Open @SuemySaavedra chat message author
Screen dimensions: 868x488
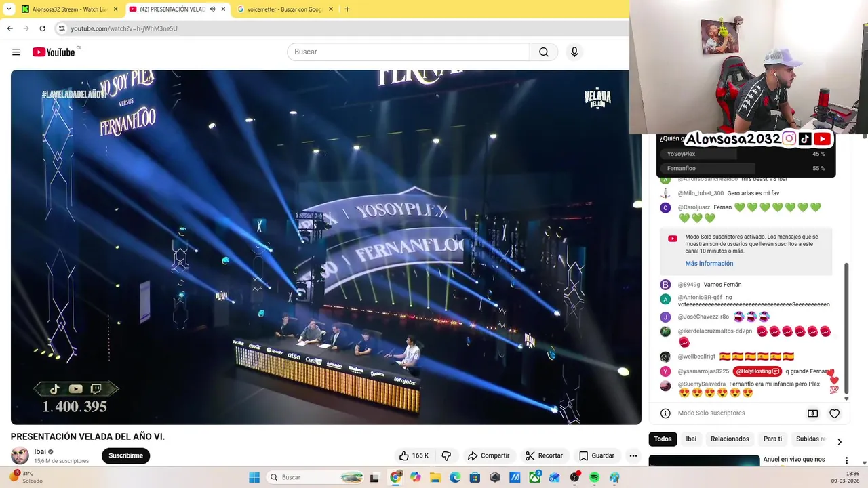click(702, 384)
